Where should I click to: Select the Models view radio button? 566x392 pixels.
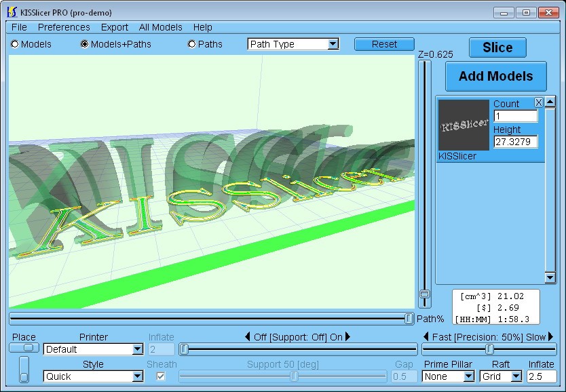coord(15,44)
